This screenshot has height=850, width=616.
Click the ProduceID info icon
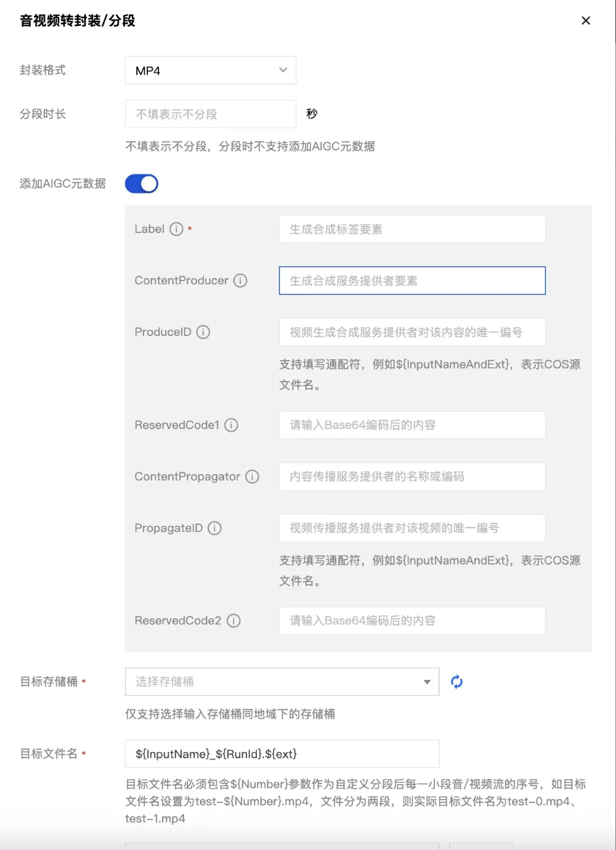tap(203, 332)
